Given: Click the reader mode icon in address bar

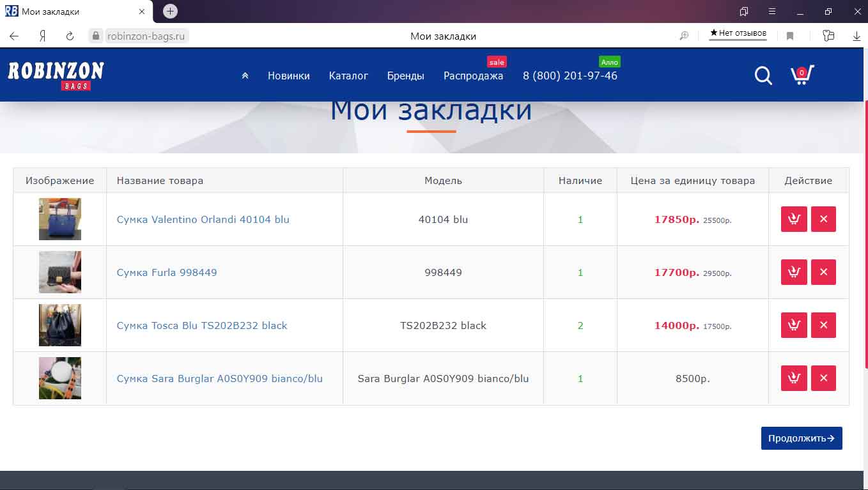Looking at the screenshot, I should (684, 36).
